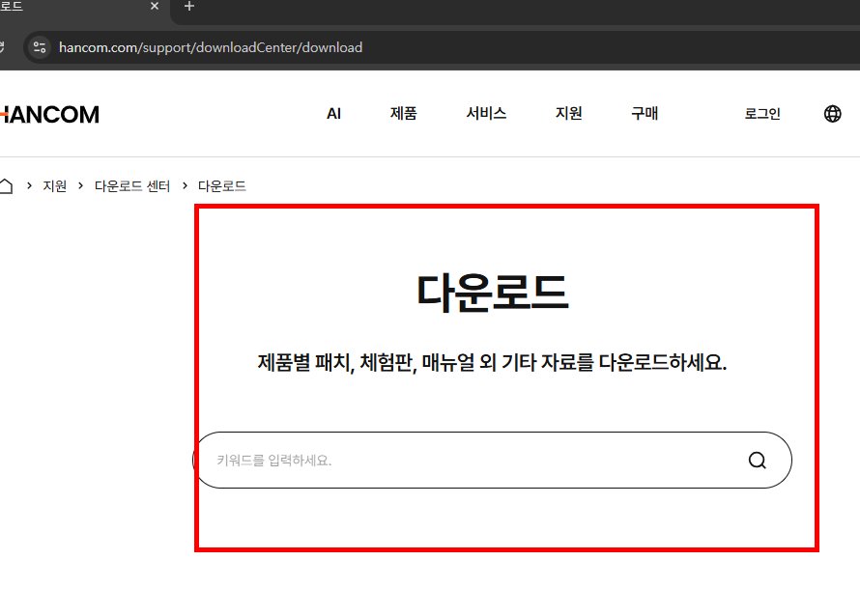Open the AI menu
Image resolution: width=860 pixels, height=616 pixels.
(333, 113)
